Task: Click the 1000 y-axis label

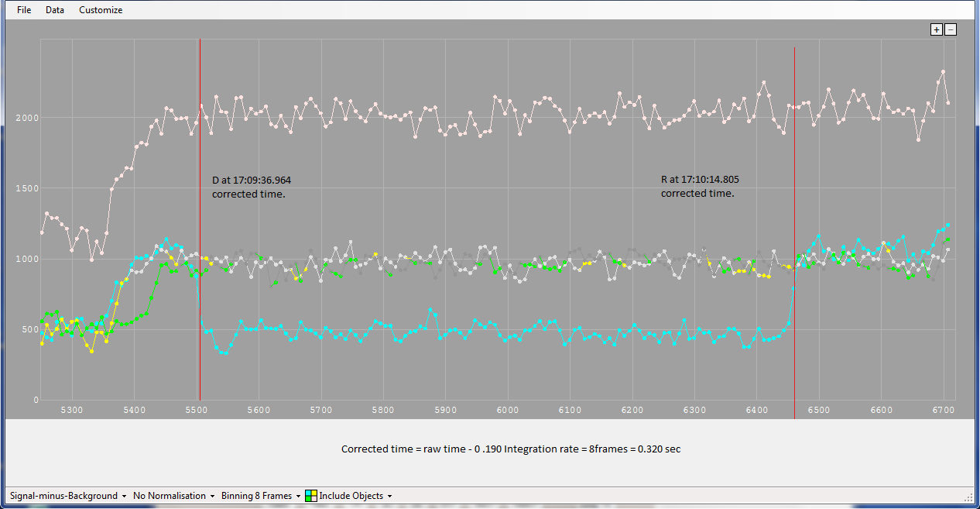Action: coord(29,259)
